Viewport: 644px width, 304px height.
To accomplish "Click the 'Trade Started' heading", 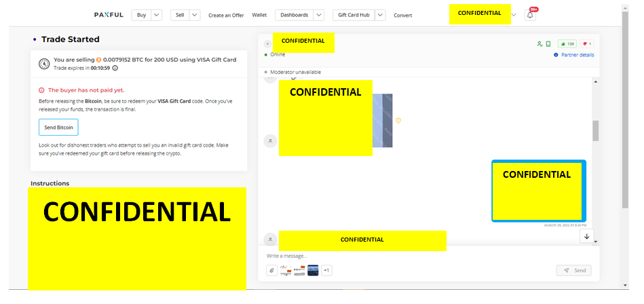I will click(70, 39).
